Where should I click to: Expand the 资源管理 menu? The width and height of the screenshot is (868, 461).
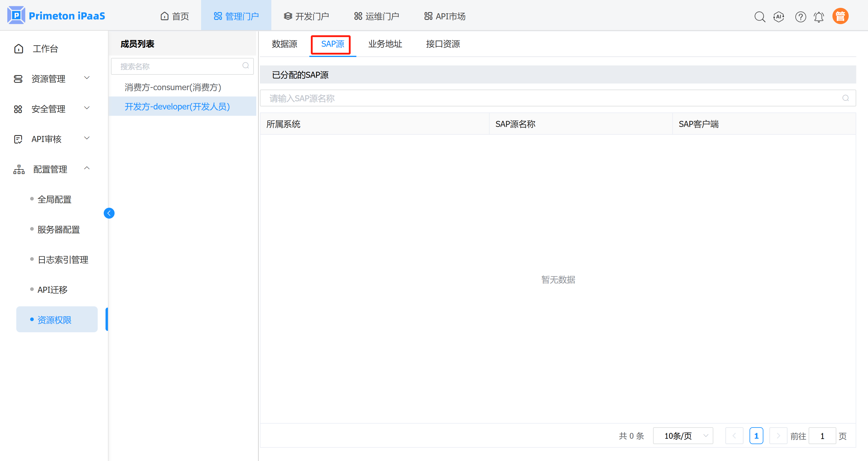point(49,78)
